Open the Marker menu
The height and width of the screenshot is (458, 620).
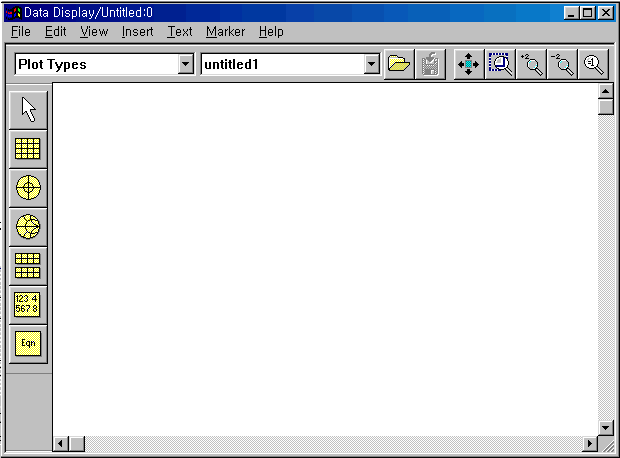(x=225, y=32)
